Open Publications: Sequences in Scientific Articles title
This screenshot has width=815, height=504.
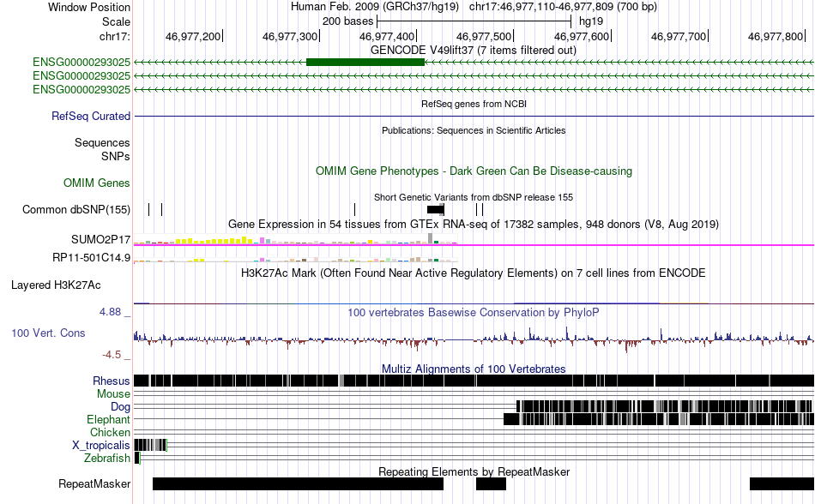pyautogui.click(x=474, y=130)
